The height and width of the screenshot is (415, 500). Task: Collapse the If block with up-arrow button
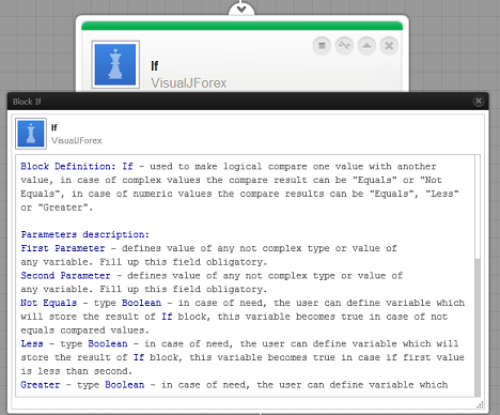click(367, 46)
